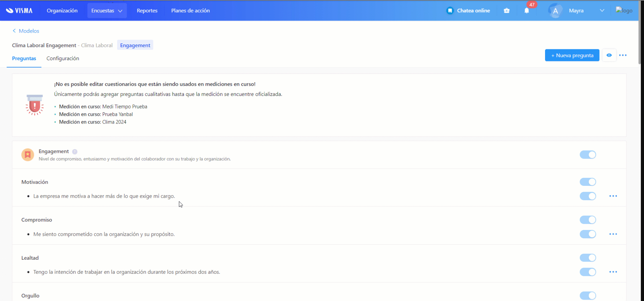Click the 'Clima Laboral Engagement' title

tap(44, 45)
